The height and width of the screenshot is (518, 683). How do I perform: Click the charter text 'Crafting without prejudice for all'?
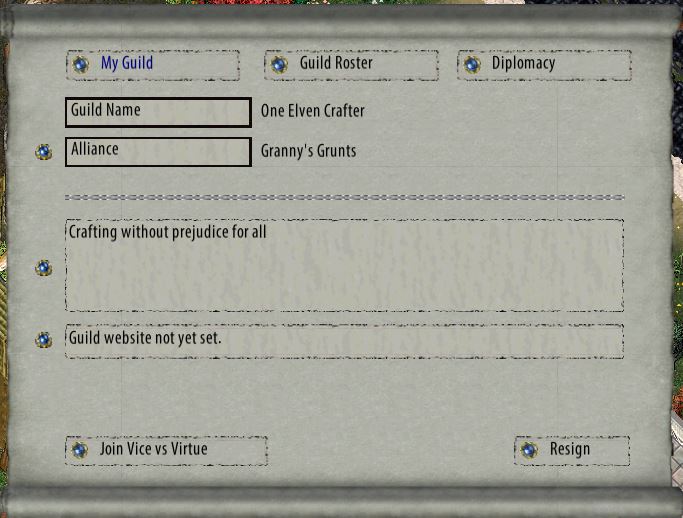coord(168,232)
